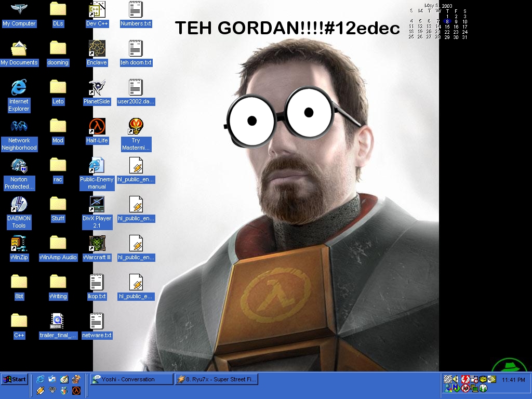Viewport: 532px width, 399px height.
Task: Click the Start button
Action: point(14,379)
